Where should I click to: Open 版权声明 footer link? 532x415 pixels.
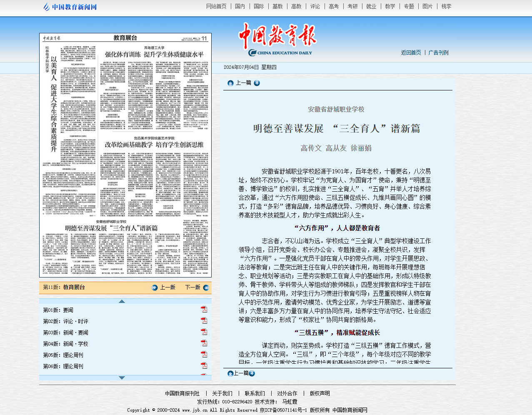(320, 393)
